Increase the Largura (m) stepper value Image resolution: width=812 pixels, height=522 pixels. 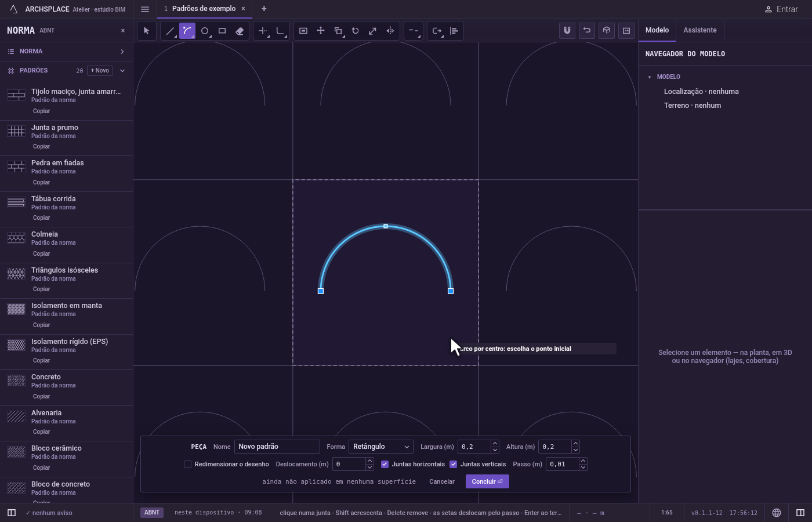click(x=495, y=444)
